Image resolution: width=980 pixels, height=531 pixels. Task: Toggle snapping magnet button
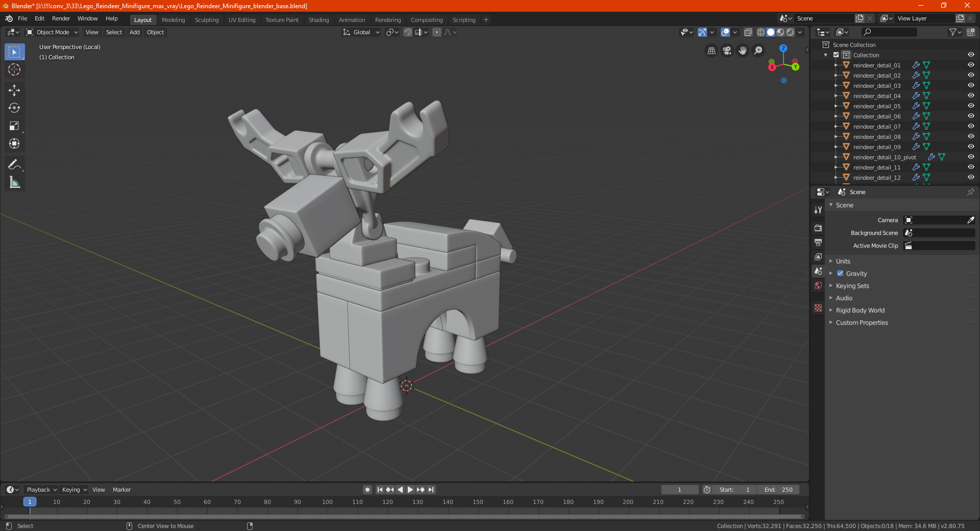coord(408,32)
